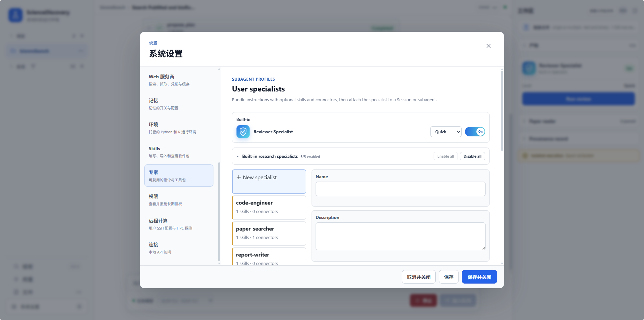Click the 设置 breadcrumb label
Viewport: 644px width, 320px height.
click(x=153, y=43)
